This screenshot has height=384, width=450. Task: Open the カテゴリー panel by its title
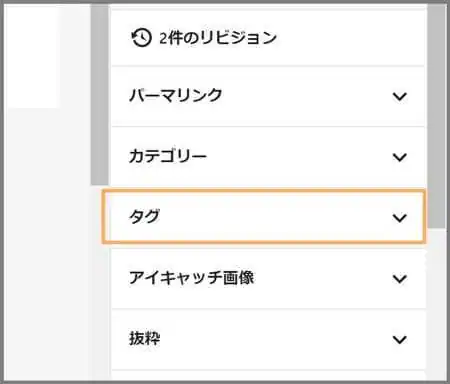point(168,156)
